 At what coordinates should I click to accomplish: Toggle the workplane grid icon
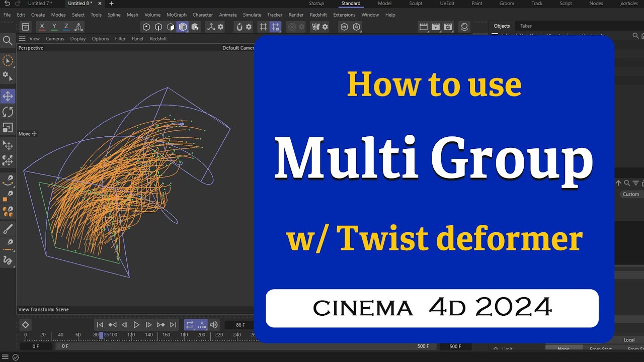tap(263, 27)
